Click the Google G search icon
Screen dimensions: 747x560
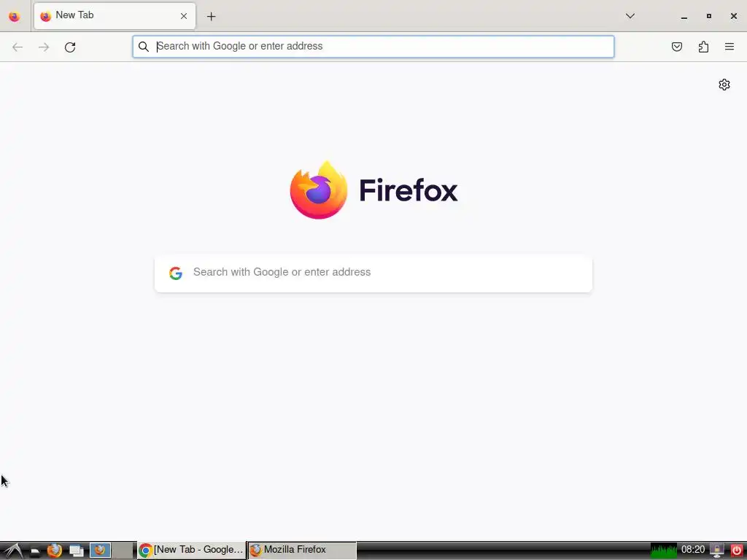pos(176,273)
